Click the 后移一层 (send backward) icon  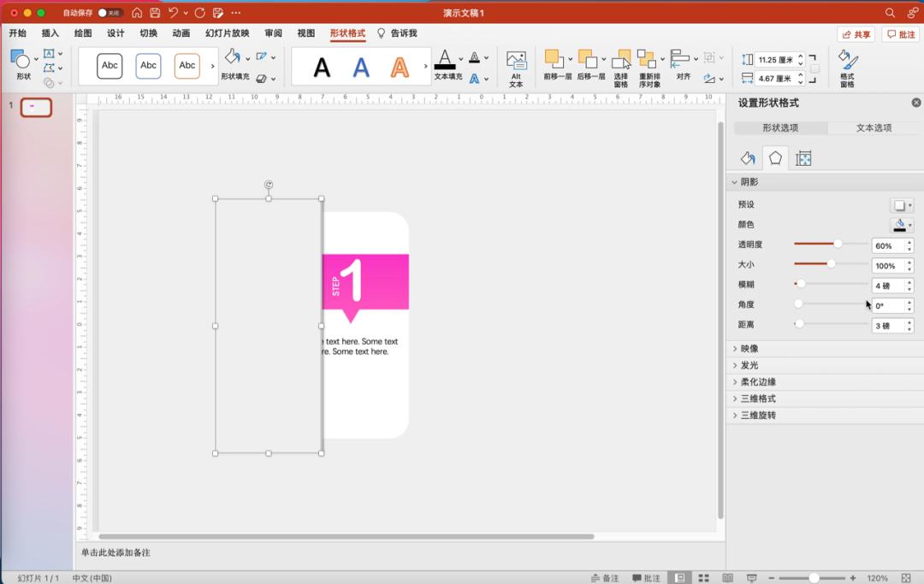[587, 60]
